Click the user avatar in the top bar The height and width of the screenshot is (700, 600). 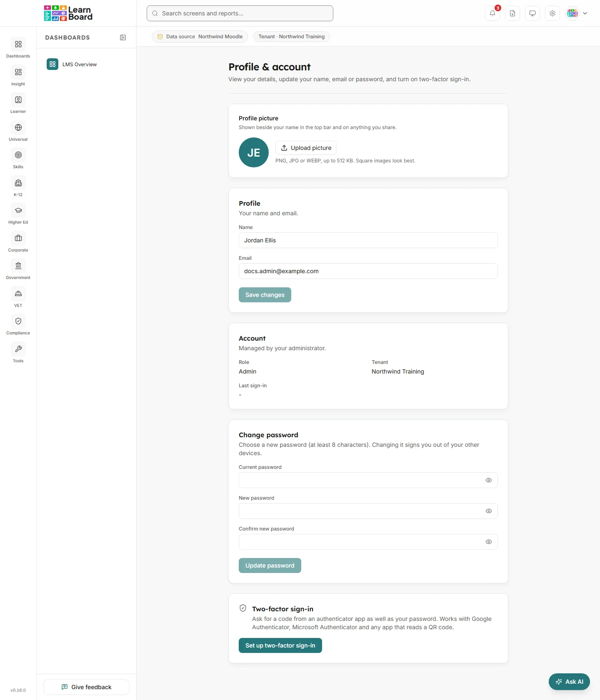click(x=572, y=13)
